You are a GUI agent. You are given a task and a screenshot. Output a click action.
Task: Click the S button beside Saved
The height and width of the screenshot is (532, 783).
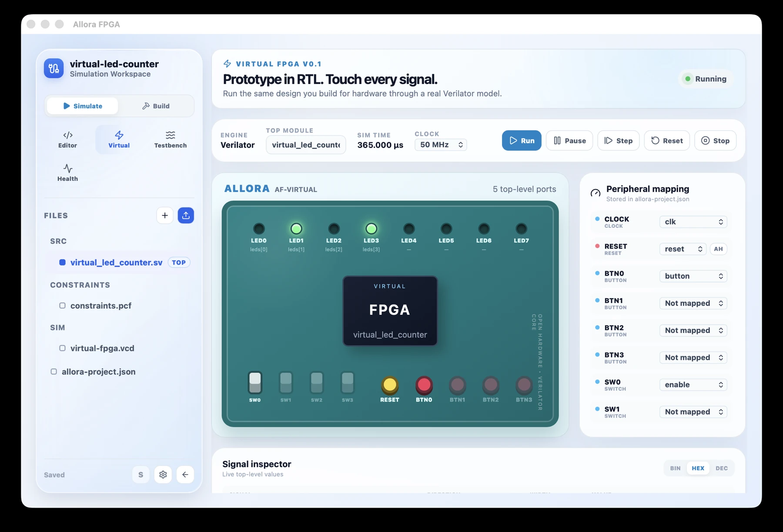click(x=141, y=475)
